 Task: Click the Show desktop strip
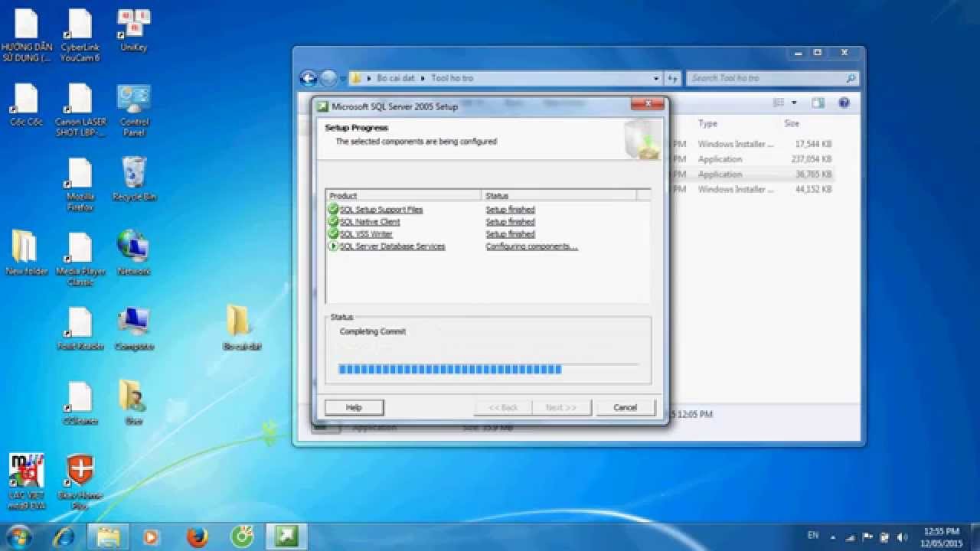click(x=975, y=536)
